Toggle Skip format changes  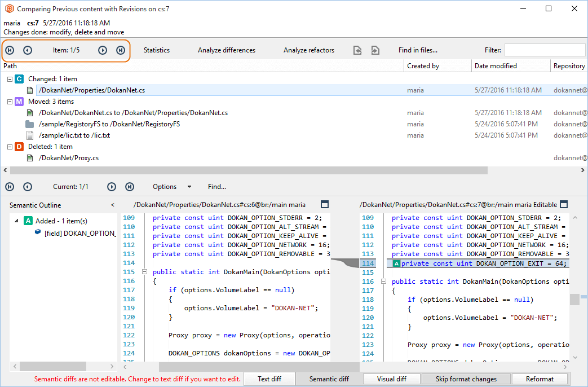tap(466, 379)
